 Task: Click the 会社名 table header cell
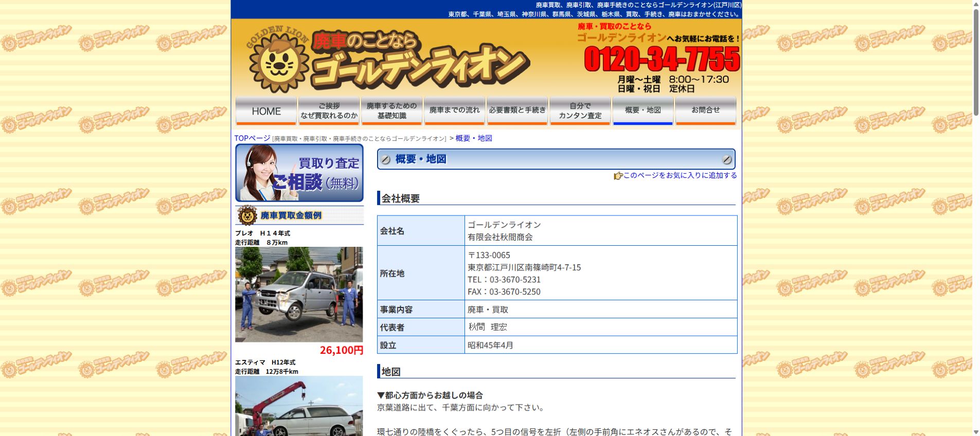pyautogui.click(x=421, y=231)
